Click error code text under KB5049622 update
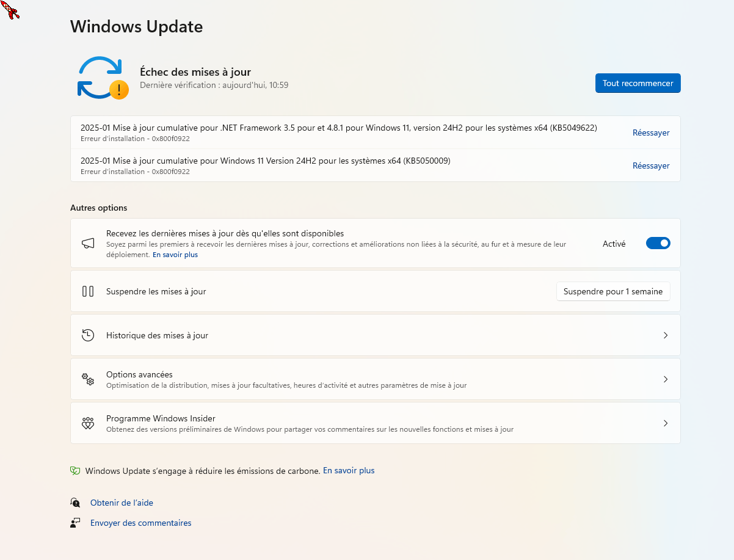Viewport: 734px width, 560px height. pos(135,139)
